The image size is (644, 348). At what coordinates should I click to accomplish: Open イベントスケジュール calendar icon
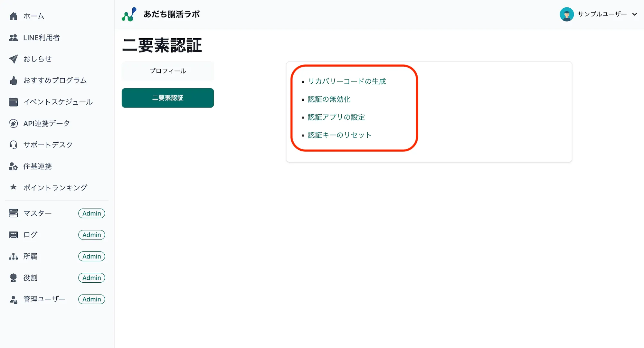click(13, 102)
